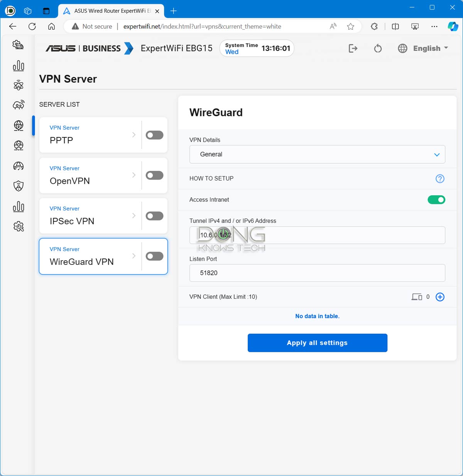Open the AiMesh network sidebar icon
This screenshot has height=476, width=463.
[18, 85]
